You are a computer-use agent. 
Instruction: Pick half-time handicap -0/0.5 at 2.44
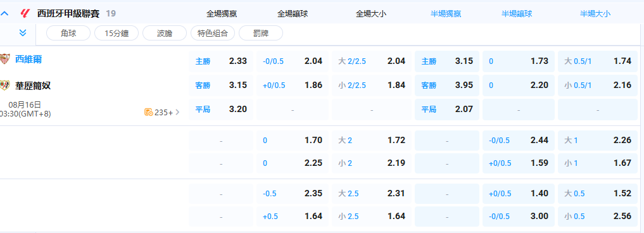pos(519,141)
